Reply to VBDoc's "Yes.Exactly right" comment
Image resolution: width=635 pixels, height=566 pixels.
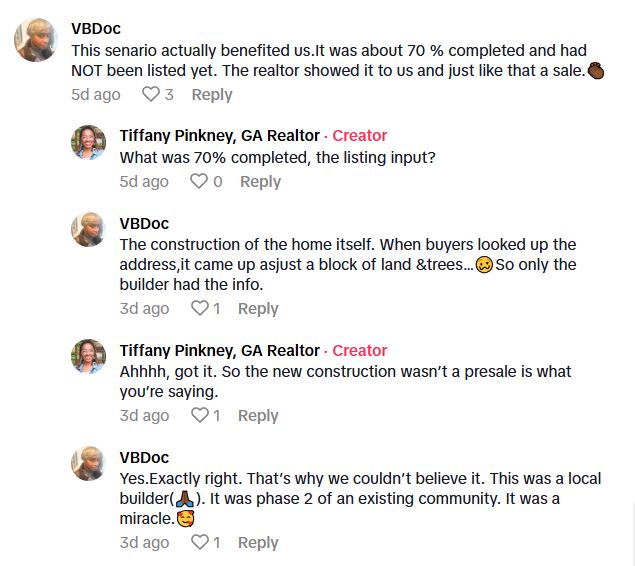[x=258, y=542]
